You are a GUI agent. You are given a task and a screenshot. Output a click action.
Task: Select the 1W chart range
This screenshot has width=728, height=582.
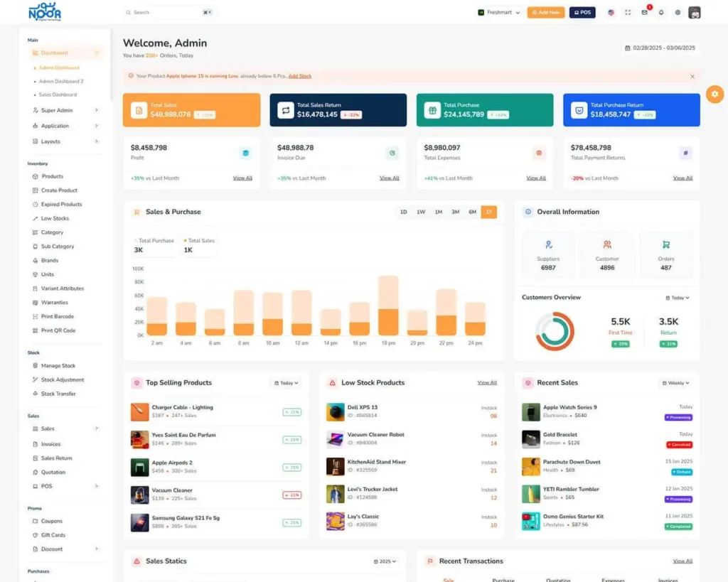421,212
